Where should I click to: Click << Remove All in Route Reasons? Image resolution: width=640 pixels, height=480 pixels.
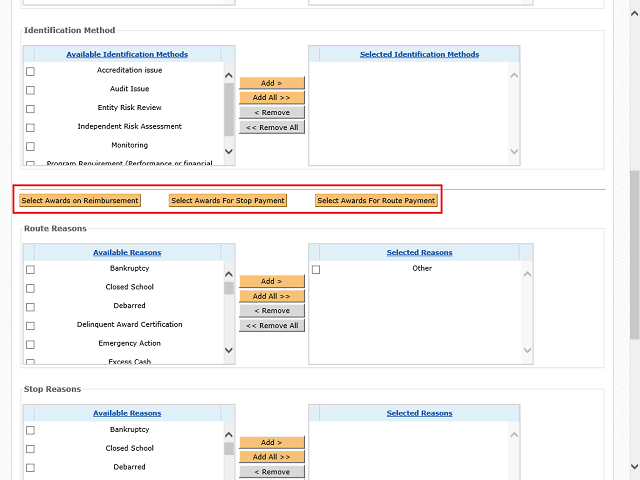pos(272,326)
